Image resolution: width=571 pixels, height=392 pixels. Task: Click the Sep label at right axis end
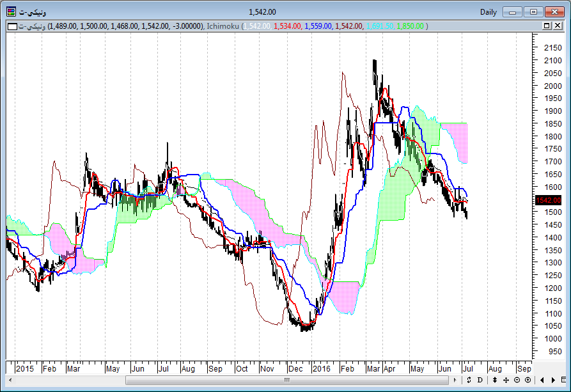(524, 369)
